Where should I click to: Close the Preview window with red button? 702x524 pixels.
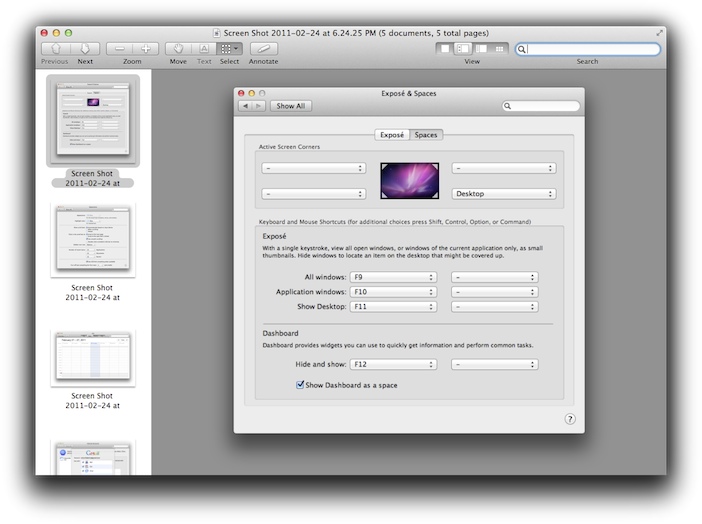[x=44, y=33]
